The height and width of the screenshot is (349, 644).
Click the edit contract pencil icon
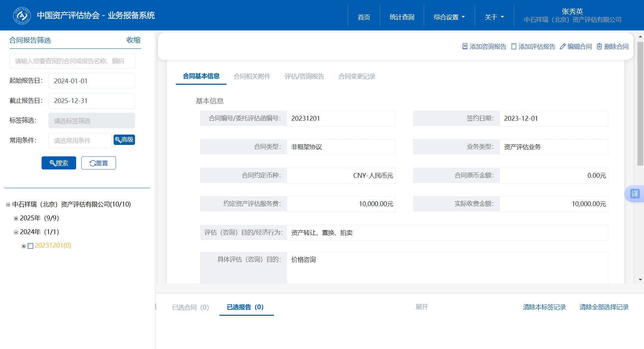coord(563,46)
